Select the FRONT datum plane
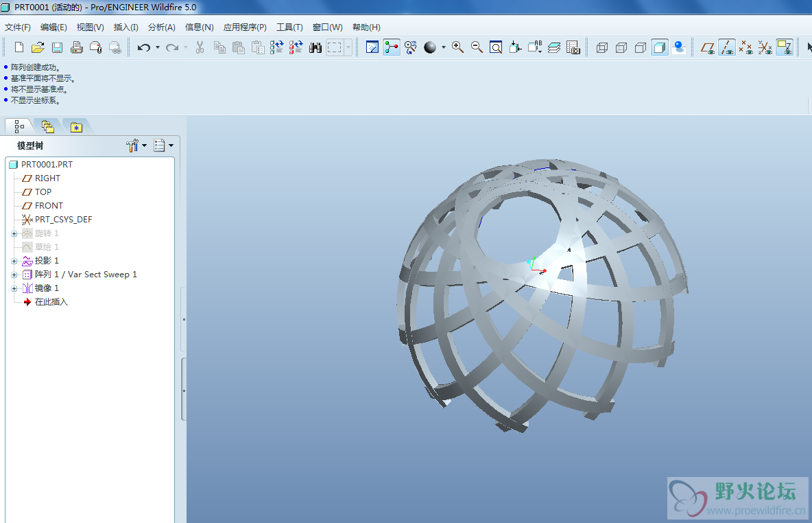 (x=49, y=206)
